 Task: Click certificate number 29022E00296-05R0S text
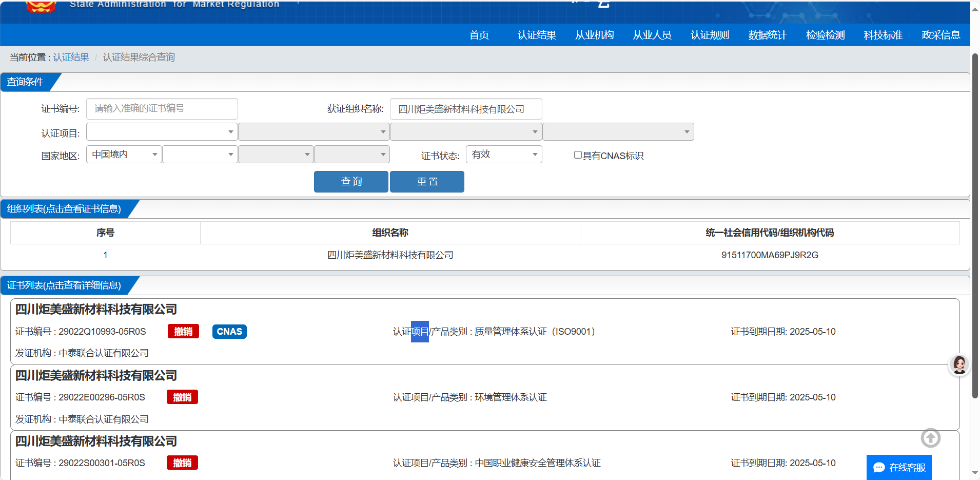102,397
